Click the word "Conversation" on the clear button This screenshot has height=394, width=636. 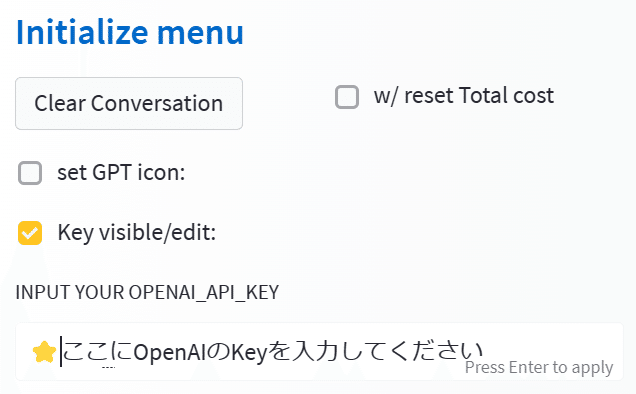[x=157, y=103]
